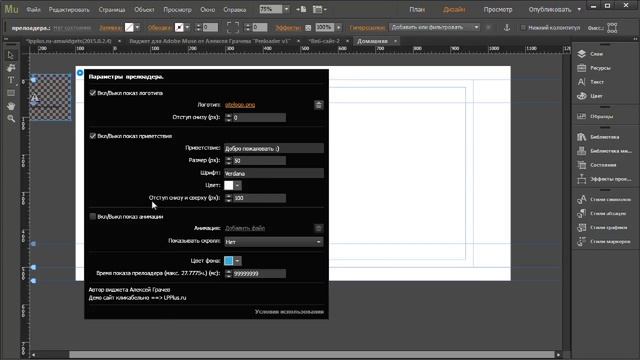
Task: Open the Ресурсы (Assets) panel icon
Action: tap(582, 68)
